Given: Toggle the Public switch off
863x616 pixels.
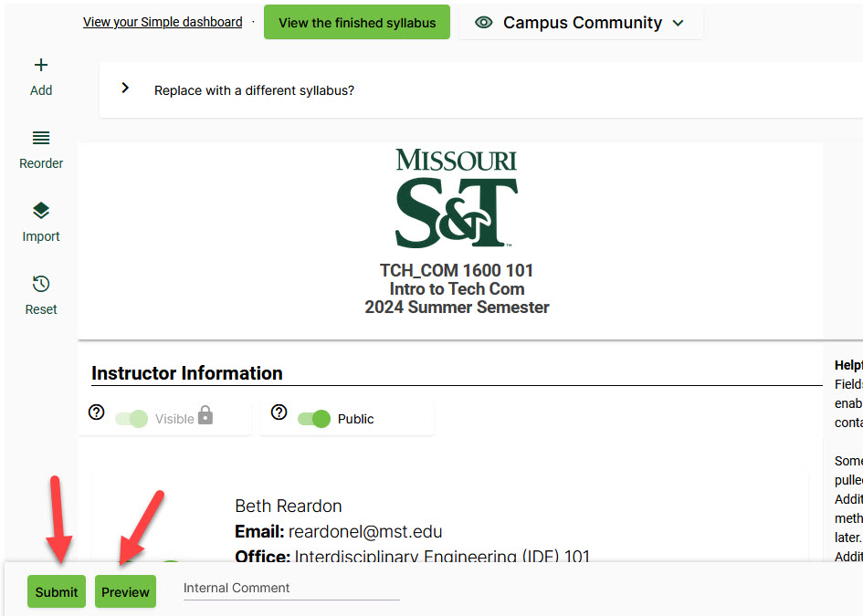Looking at the screenshot, I should pos(314,417).
